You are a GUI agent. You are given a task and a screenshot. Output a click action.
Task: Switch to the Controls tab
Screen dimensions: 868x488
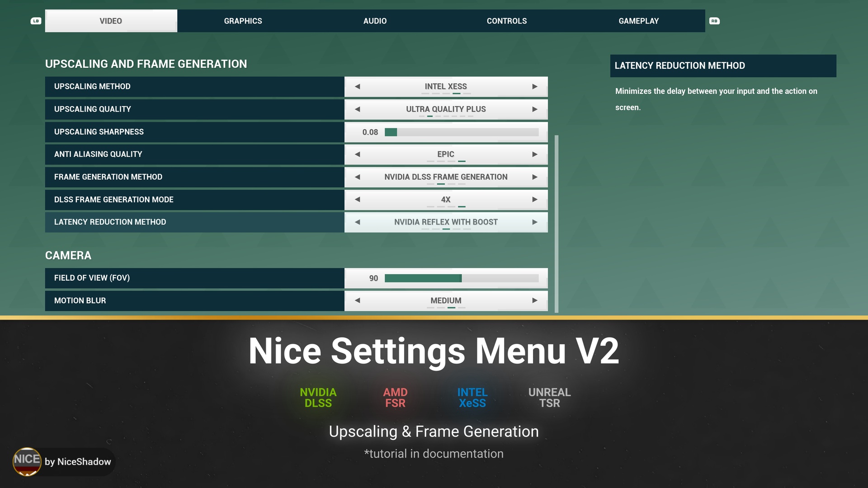(x=507, y=21)
